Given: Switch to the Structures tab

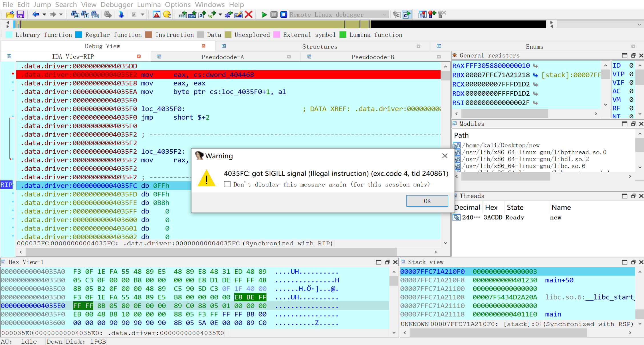Looking at the screenshot, I should click(x=320, y=47).
